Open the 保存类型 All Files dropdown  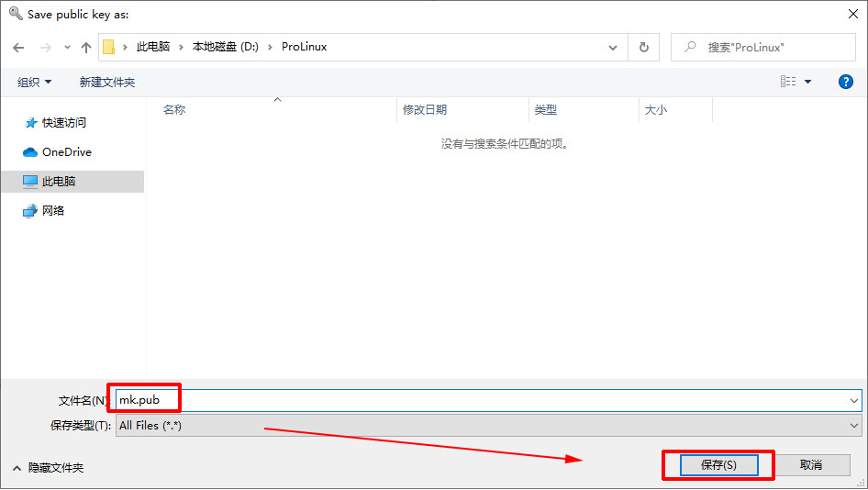coord(488,426)
